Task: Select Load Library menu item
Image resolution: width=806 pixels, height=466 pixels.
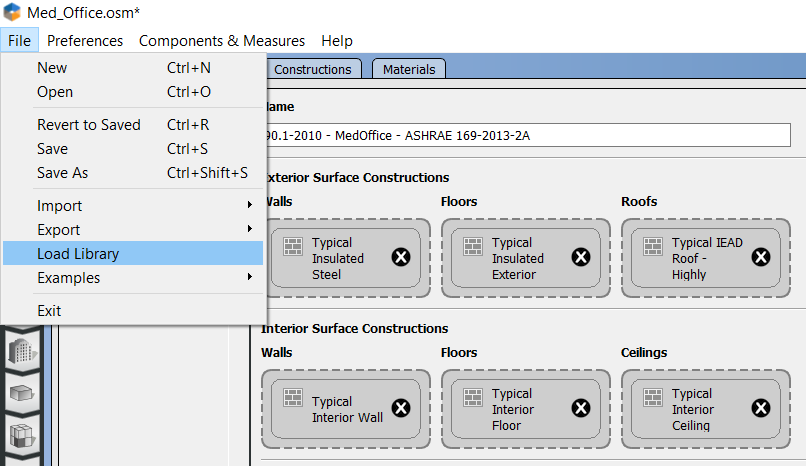Action: [x=133, y=253]
